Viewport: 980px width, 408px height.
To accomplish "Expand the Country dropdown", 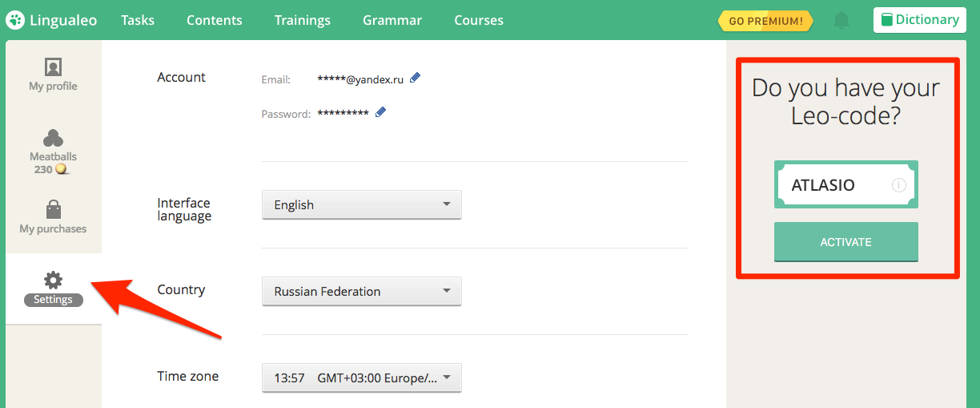I will [x=361, y=291].
